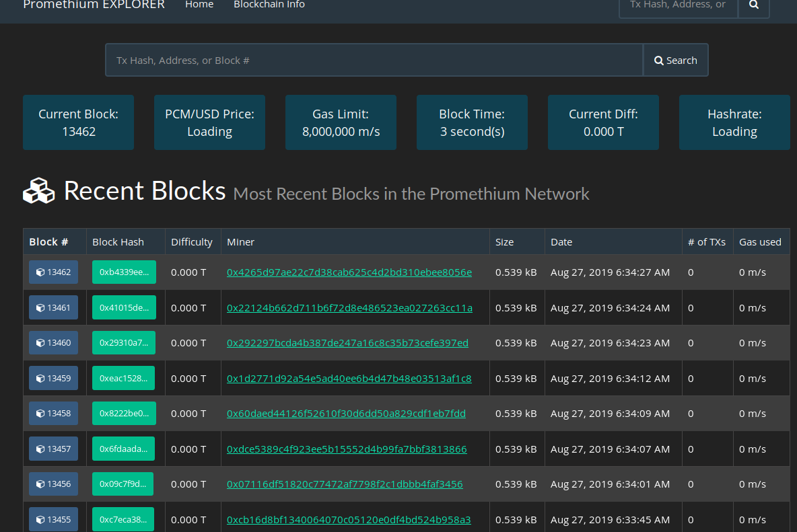Open block 13460 button
Image resolution: width=797 pixels, height=532 pixels.
tap(53, 342)
